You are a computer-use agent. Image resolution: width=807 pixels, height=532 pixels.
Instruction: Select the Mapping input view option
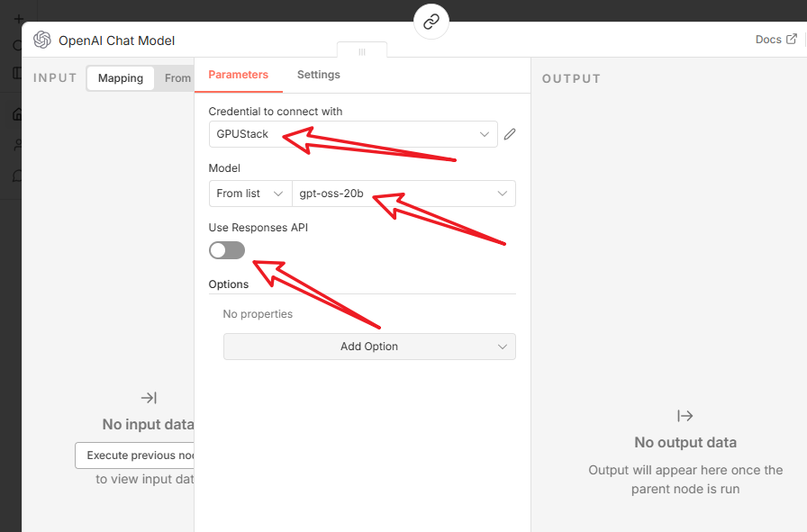[121, 78]
